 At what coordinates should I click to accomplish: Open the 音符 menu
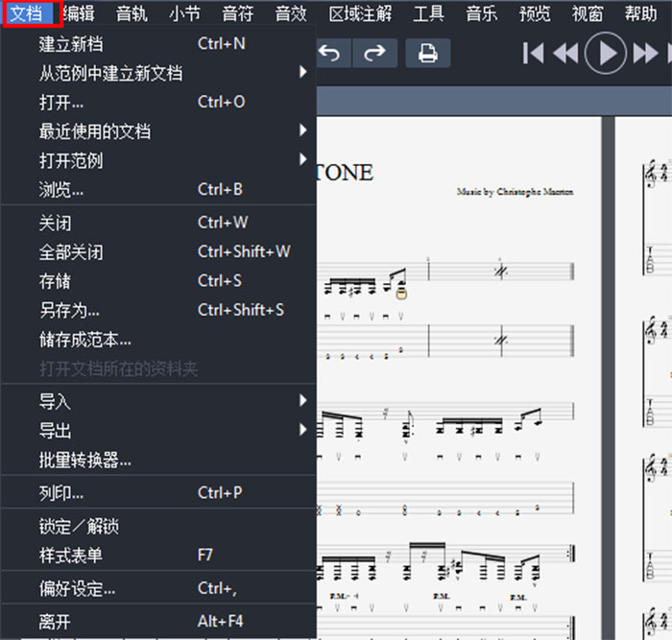[x=238, y=13]
